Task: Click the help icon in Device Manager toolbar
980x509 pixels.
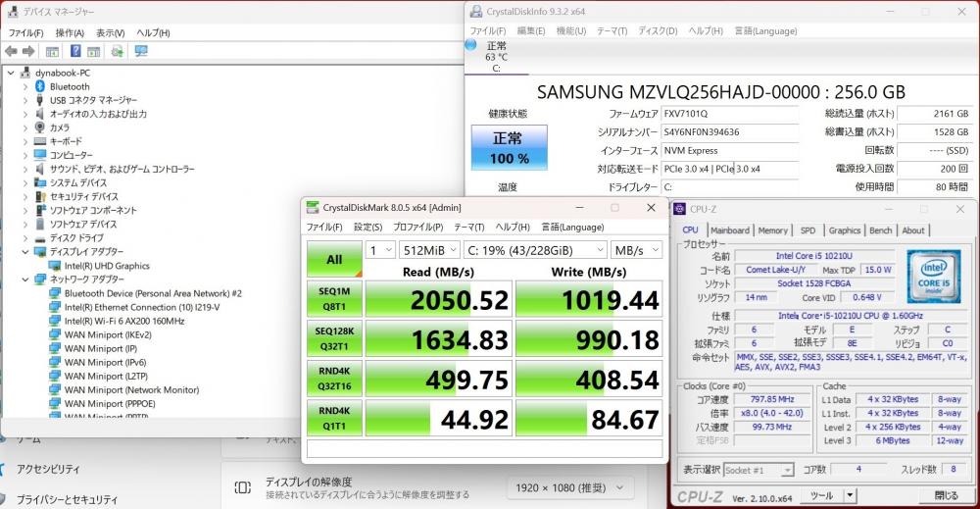Action: point(75,51)
